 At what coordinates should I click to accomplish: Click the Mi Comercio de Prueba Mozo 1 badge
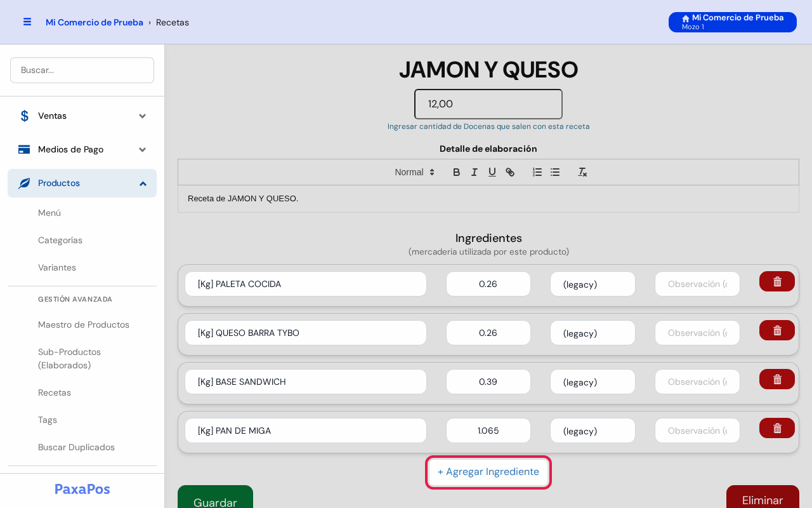(x=733, y=22)
